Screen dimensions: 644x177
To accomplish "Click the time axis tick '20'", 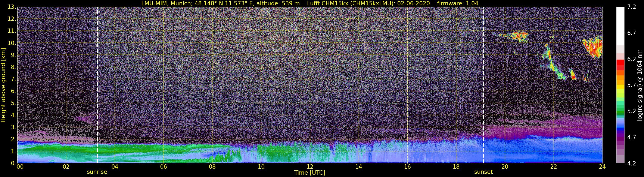I will click(505, 167).
